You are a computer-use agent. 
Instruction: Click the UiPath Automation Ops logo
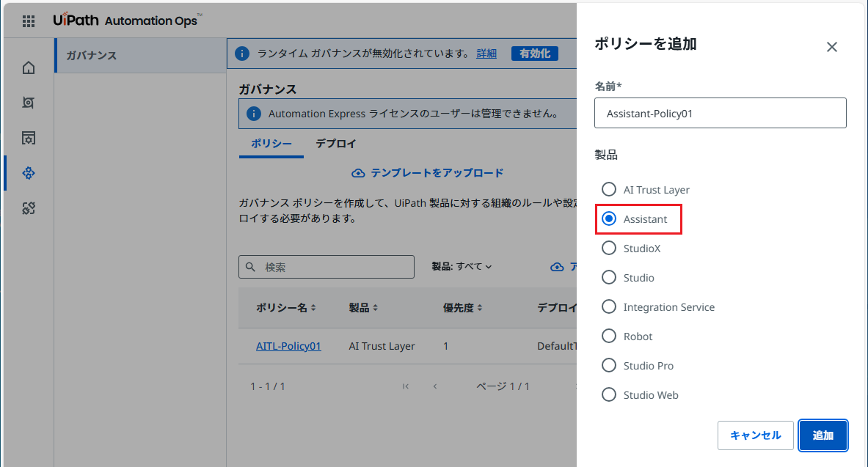click(128, 21)
